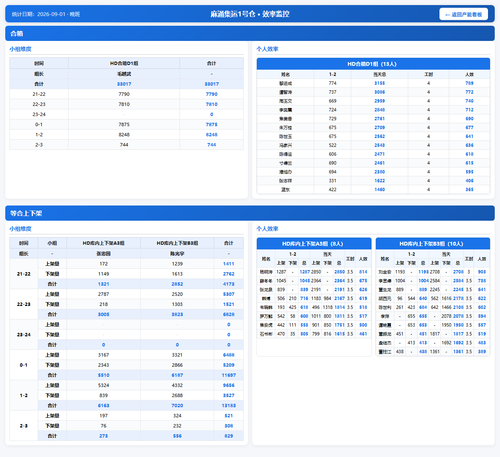Viewport: 500px width, 457px height.
Task: Click the value 3321 in B3 column
Action: point(177,355)
